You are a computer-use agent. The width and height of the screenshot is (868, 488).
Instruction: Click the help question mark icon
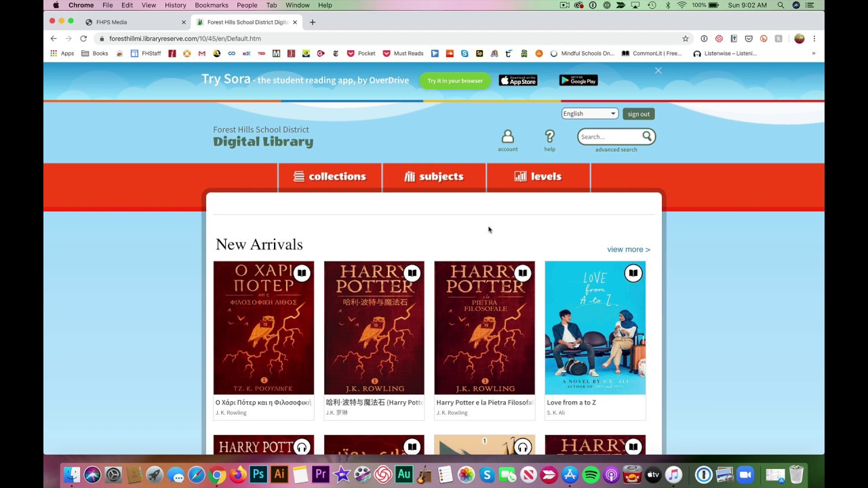point(549,137)
